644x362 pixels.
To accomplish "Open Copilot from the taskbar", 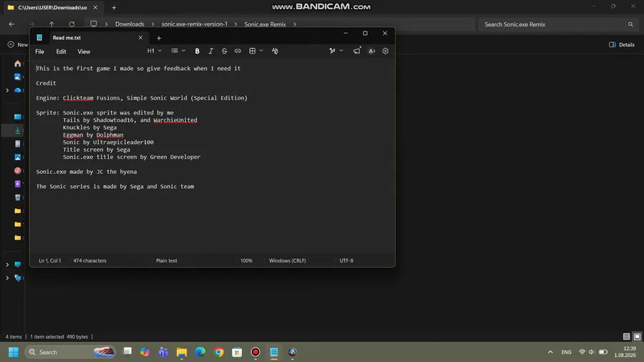I will (145, 352).
